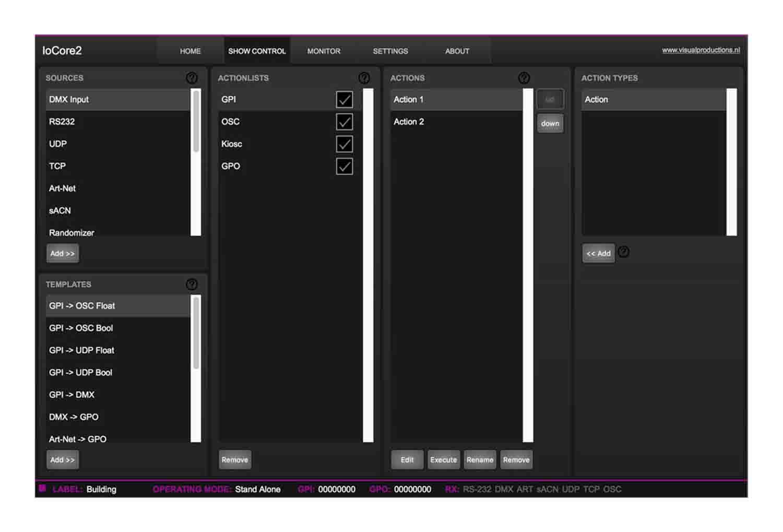This screenshot has height=532, width=783.
Task: Open the ABOUT tab
Action: [x=457, y=51]
